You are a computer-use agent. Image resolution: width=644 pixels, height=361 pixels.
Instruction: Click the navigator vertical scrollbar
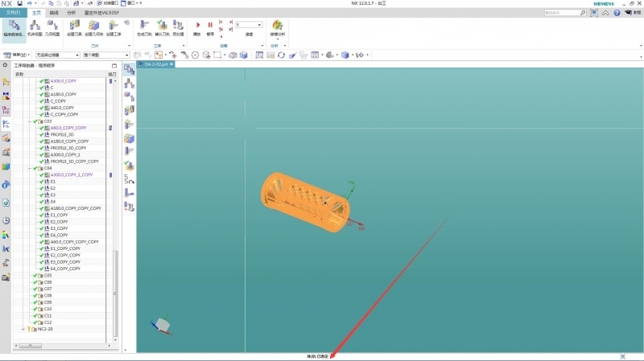[115, 293]
